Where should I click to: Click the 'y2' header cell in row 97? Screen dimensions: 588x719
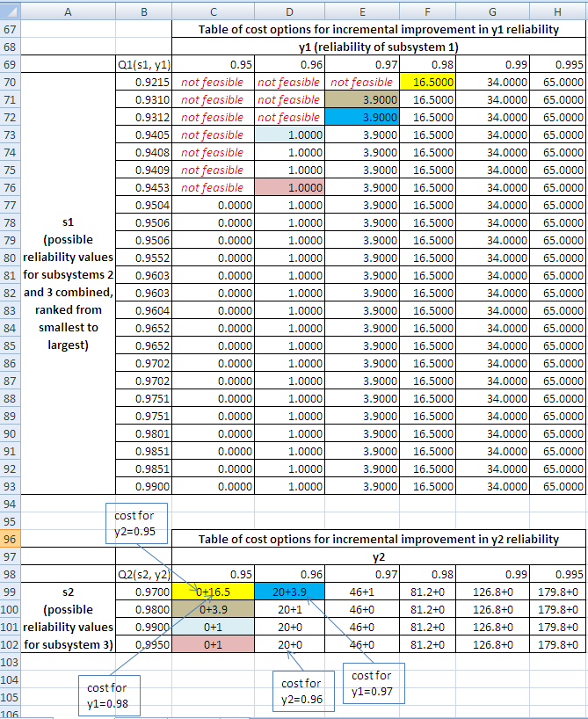click(379, 556)
